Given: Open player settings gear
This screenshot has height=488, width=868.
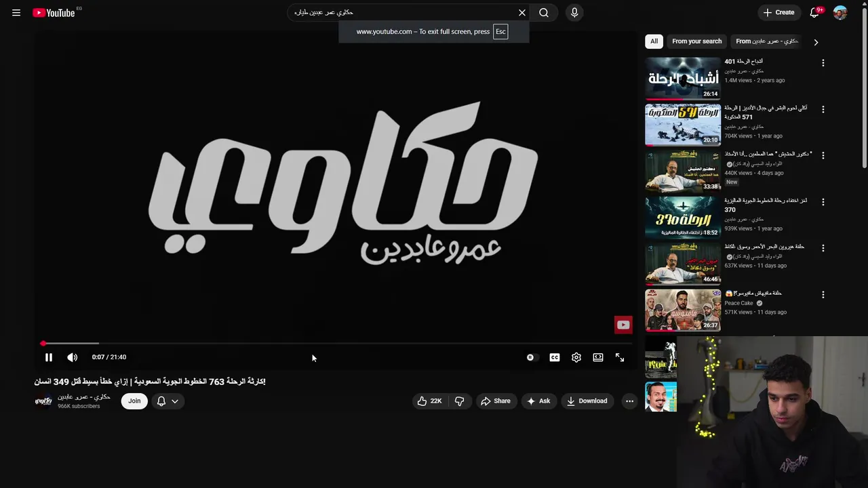Looking at the screenshot, I should click(x=576, y=357).
